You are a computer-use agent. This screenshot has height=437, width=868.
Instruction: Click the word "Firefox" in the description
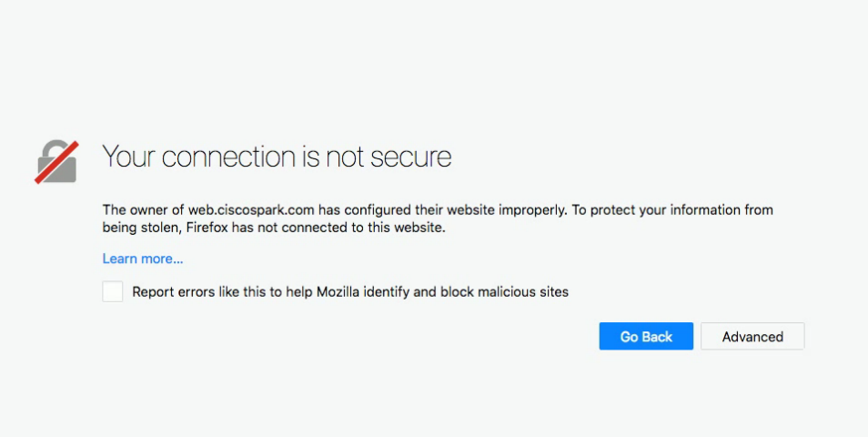[207, 228]
